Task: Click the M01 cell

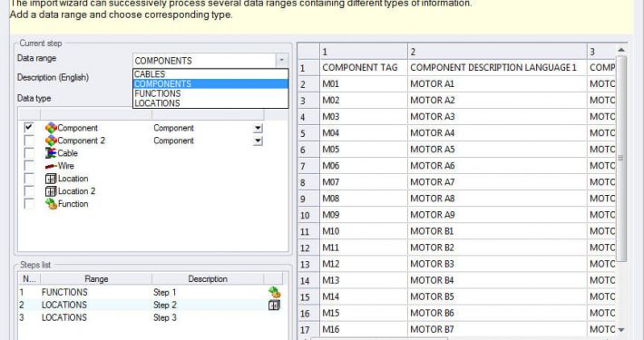Action: [364, 84]
